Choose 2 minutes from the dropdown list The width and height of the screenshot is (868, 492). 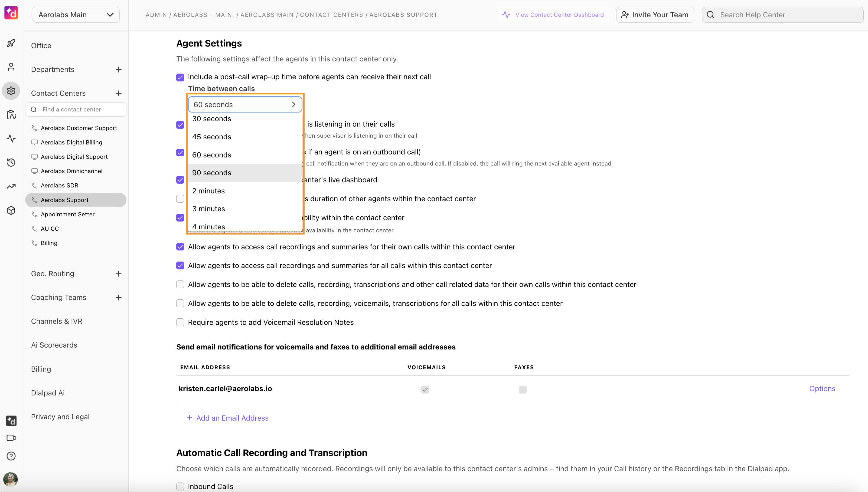click(245, 191)
